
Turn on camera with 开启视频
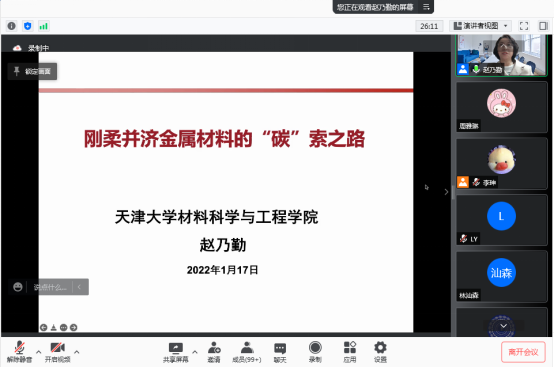[x=58, y=352]
